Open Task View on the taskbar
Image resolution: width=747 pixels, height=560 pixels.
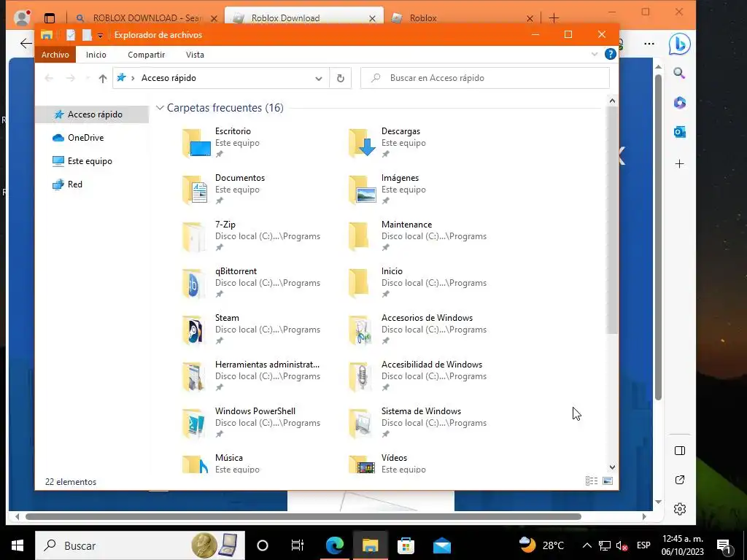click(x=298, y=545)
